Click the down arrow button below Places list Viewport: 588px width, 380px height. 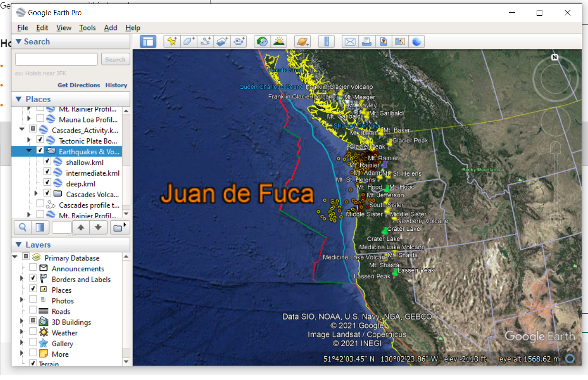(98, 228)
